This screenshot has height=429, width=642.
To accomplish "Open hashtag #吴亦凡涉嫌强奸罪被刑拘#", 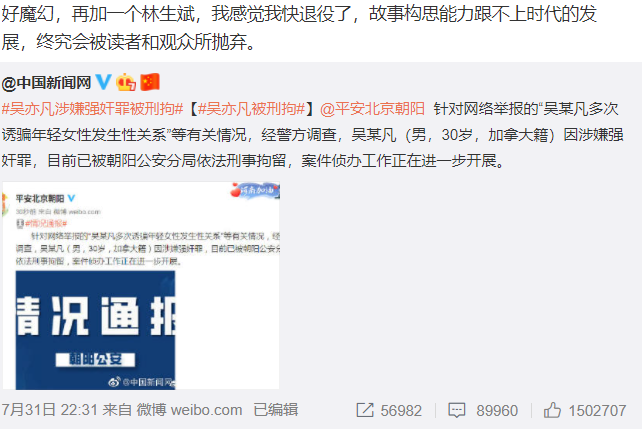I will tap(93, 109).
